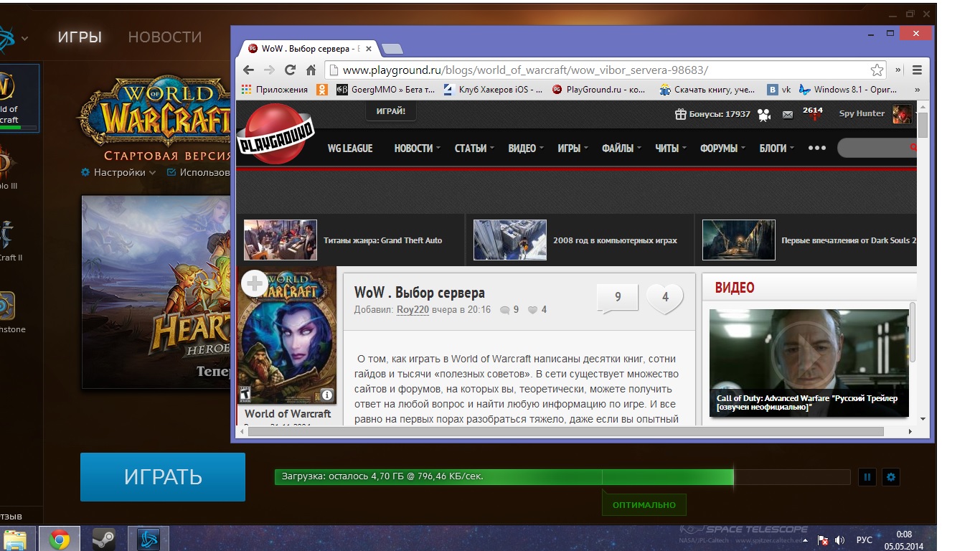Image resolution: width=980 pixels, height=551 pixels.
Task: Play the Call of Duty trailer thumbnail
Action: click(x=809, y=363)
